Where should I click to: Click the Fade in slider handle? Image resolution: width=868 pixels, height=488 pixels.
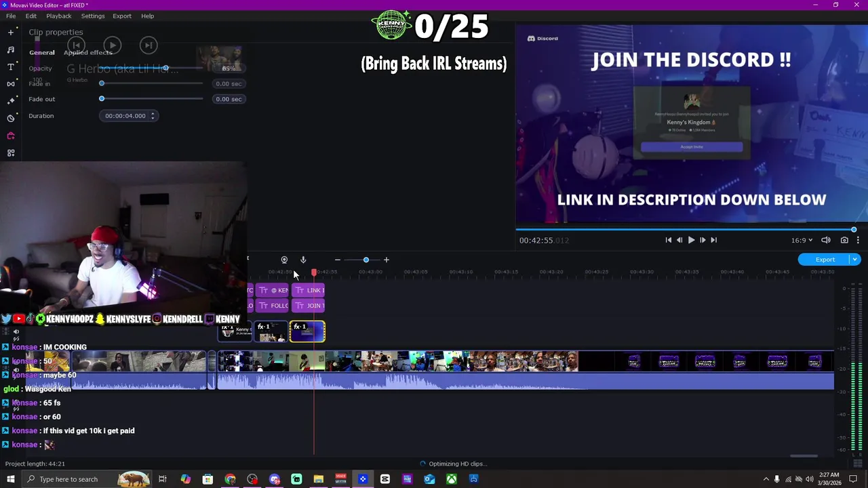point(102,83)
